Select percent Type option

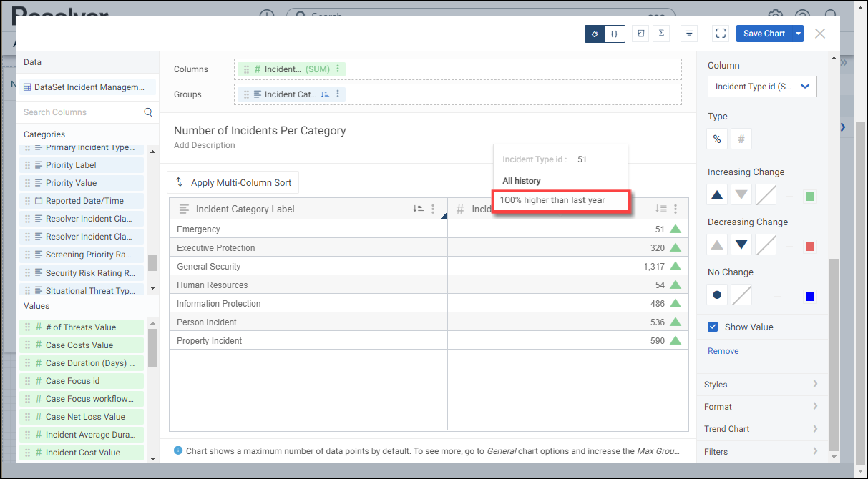[717, 139]
